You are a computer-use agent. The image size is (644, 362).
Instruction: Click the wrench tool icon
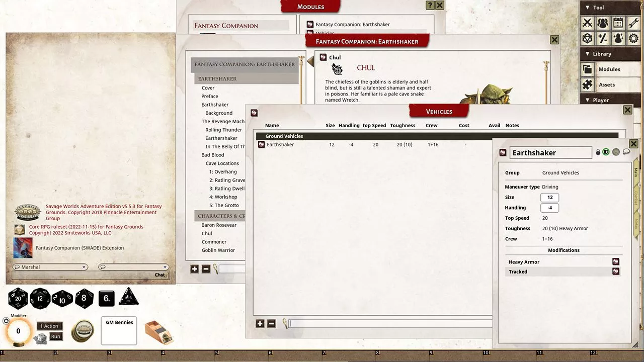[634, 23]
